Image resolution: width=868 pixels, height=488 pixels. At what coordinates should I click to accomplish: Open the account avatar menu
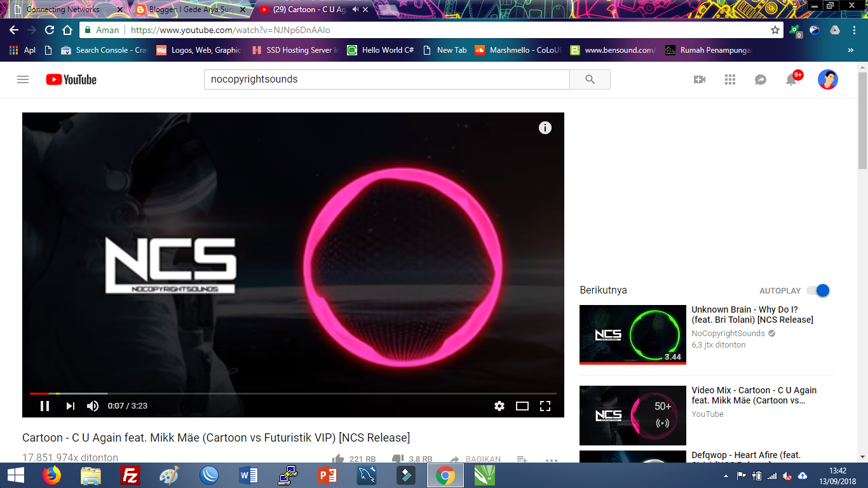[x=827, y=79]
